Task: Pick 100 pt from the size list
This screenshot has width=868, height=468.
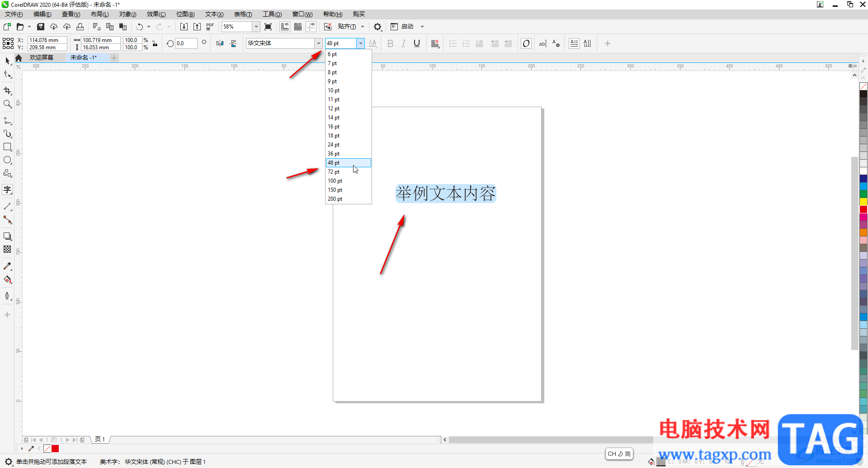Action: click(x=348, y=181)
